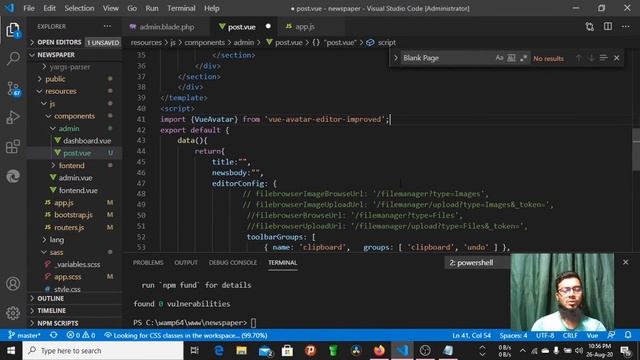This screenshot has width=640, height=360.
Task: Open the terminal selector '2: powershell' dropdown
Action: pyautogui.click(x=477, y=262)
